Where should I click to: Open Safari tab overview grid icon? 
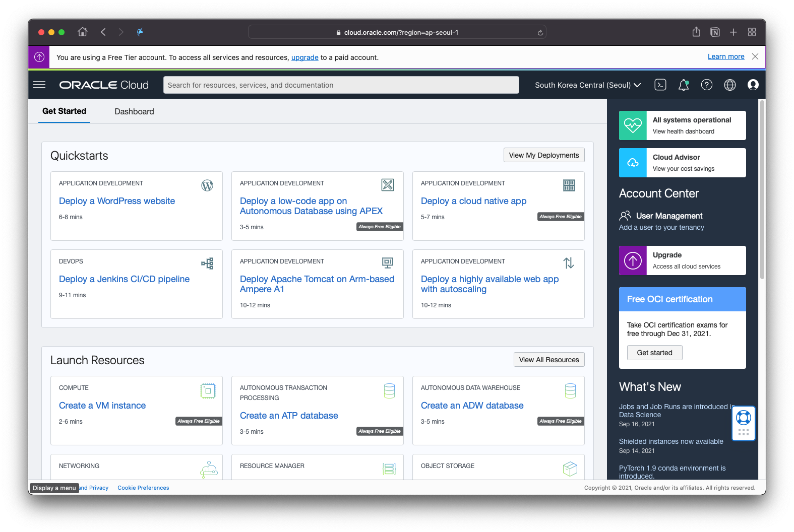click(752, 32)
